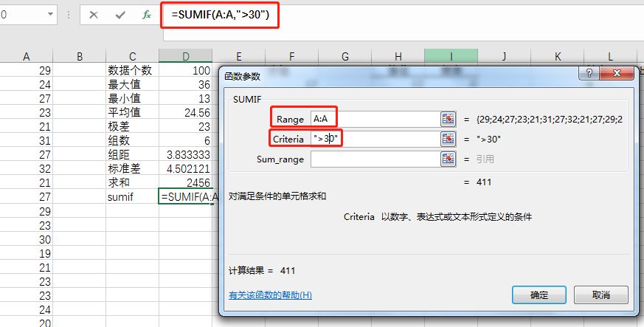The image size is (644, 327).
Task: Select column K header
Action: pos(558,56)
